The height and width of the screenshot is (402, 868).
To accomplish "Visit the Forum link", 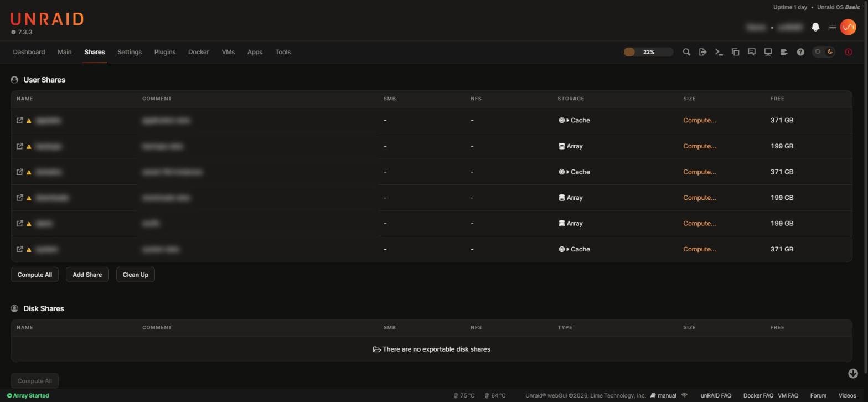I will pos(818,395).
